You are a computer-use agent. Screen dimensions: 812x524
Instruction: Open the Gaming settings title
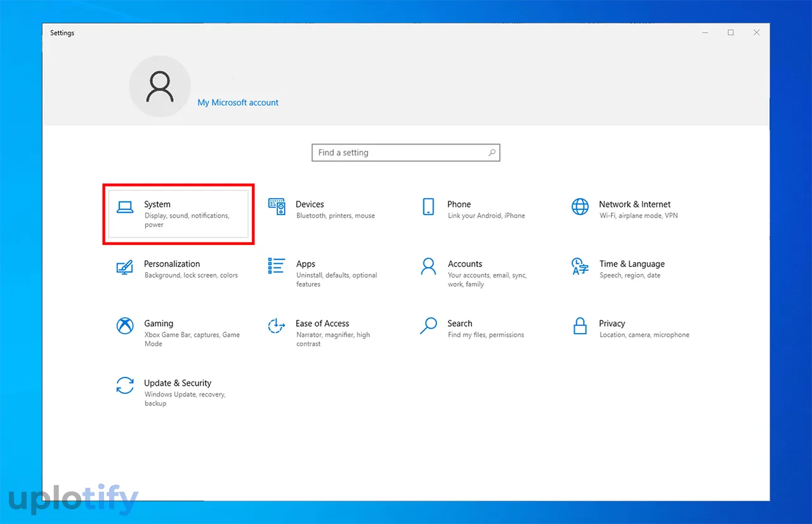(x=159, y=324)
